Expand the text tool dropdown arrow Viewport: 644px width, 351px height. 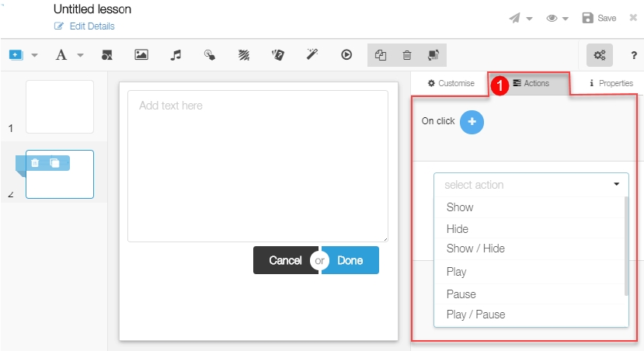click(x=80, y=56)
